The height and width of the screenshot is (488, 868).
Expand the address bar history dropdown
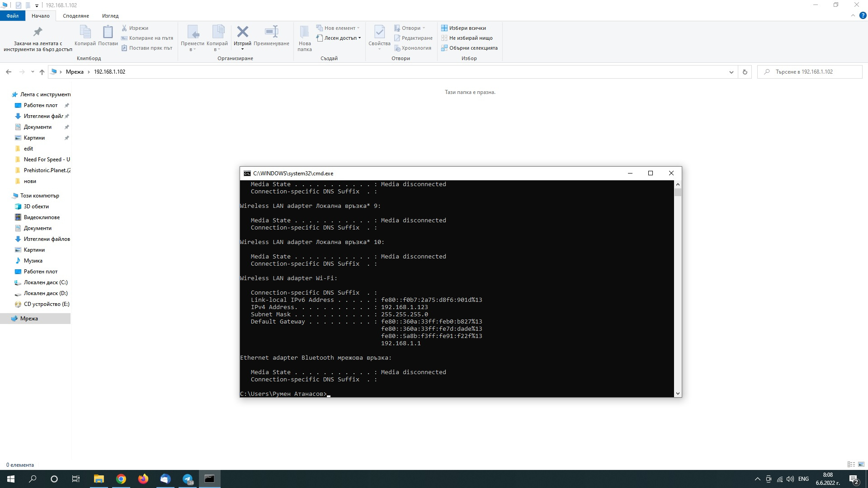(731, 72)
